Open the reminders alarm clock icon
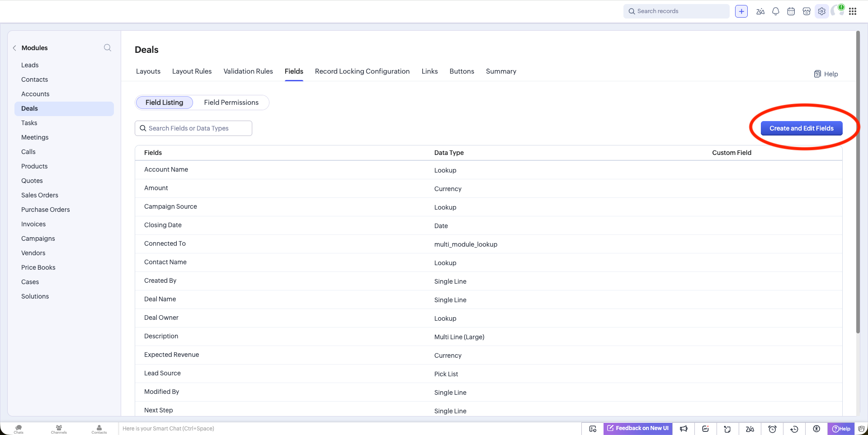This screenshot has width=868, height=435. (x=772, y=429)
